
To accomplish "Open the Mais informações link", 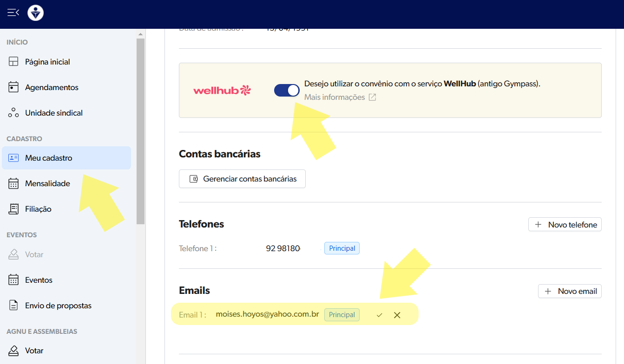I will [335, 97].
